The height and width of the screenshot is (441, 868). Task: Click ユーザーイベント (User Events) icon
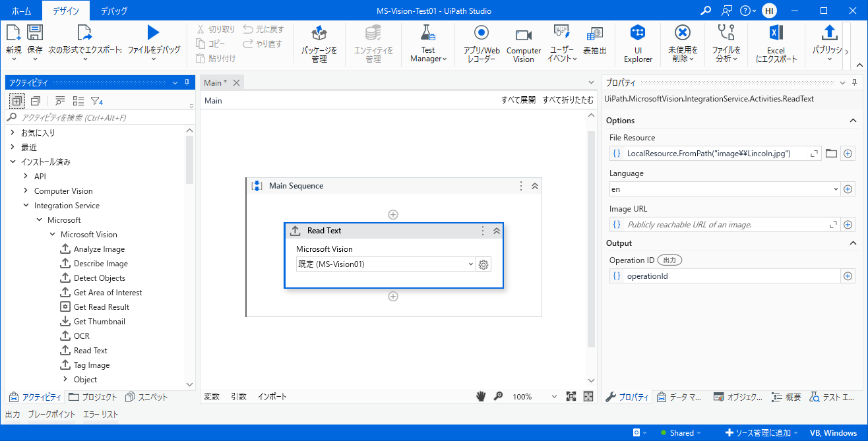561,32
